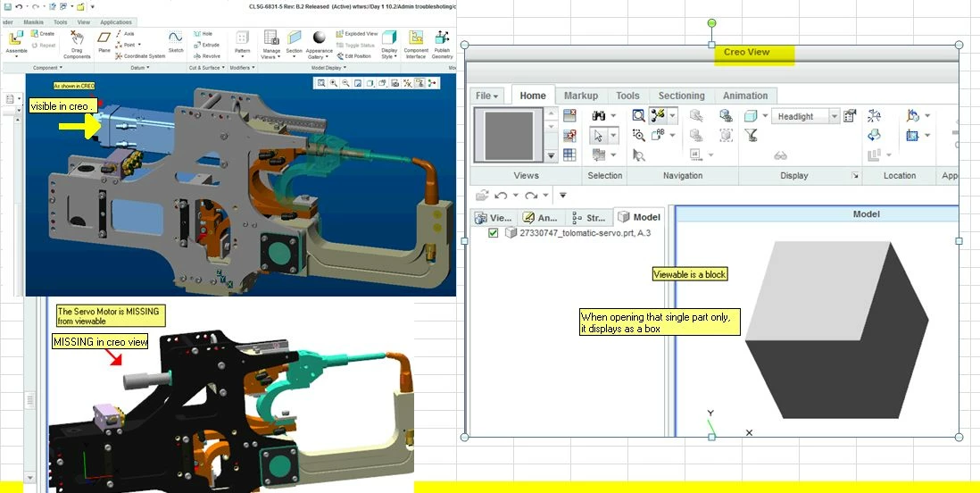Open the View tab in Creo ribbon
Viewport: 980px width, 493px height.
(83, 22)
